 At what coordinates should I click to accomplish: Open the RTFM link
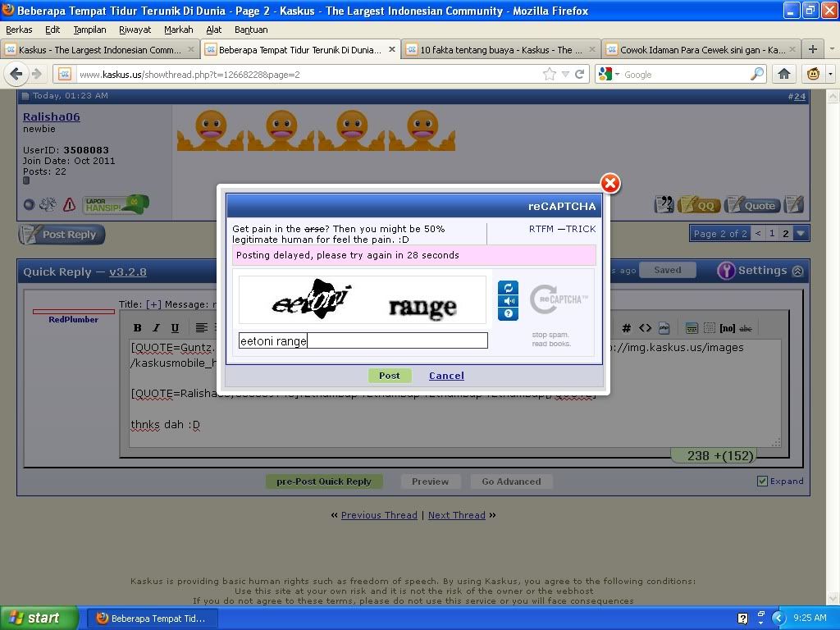541,229
